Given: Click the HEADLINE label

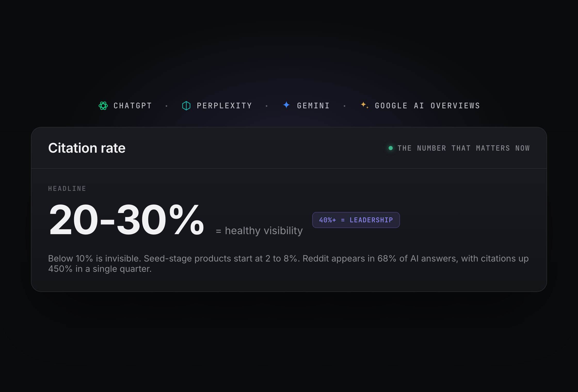Looking at the screenshot, I should pyautogui.click(x=67, y=189).
